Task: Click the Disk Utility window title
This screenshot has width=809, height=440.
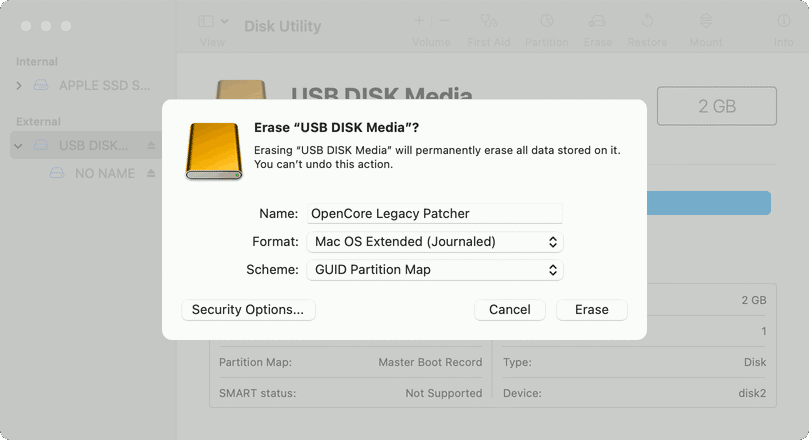Action: point(282,26)
